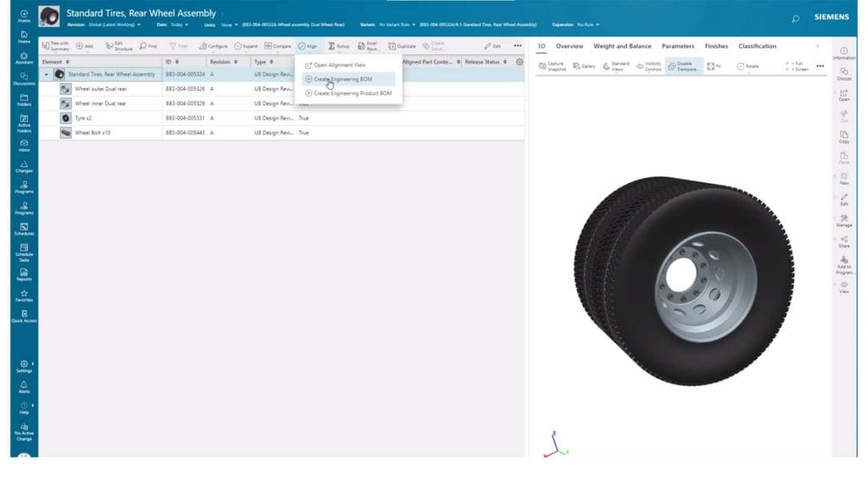Open the Excel Round-trip tool
This screenshot has width=868, height=488.
tap(368, 47)
